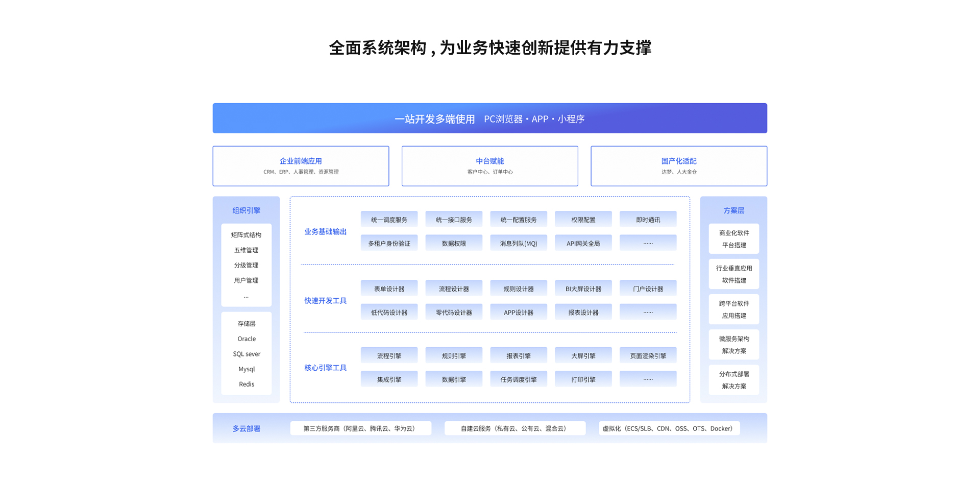Click 分级管理 in 组织引擎 panel
Viewport: 980px width, 480px height.
(x=247, y=265)
